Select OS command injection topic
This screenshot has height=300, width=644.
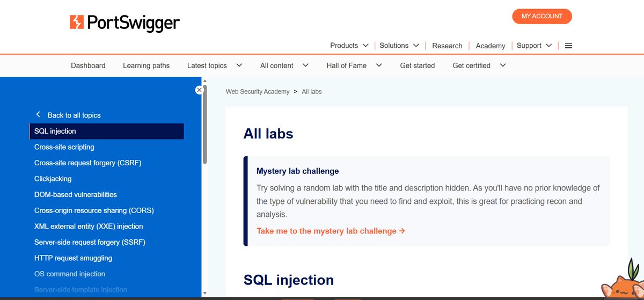click(x=70, y=274)
